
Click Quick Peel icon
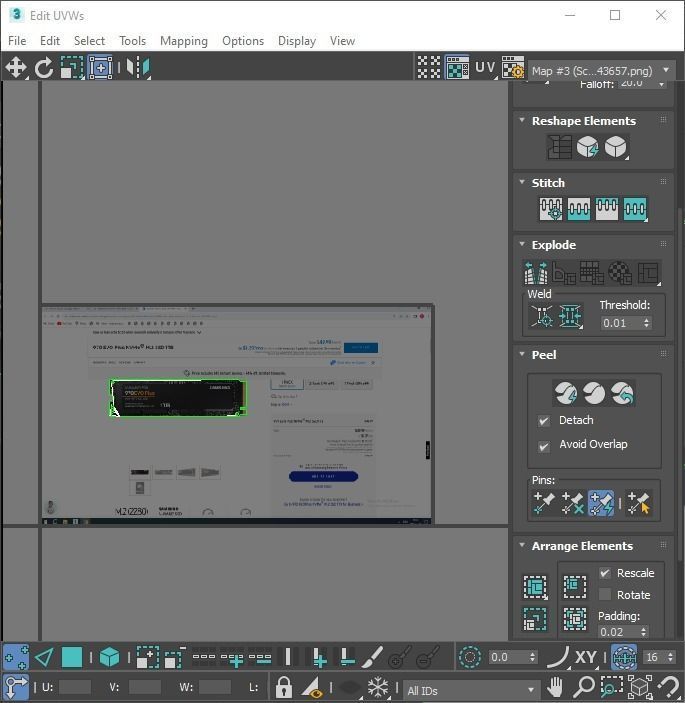tap(566, 393)
